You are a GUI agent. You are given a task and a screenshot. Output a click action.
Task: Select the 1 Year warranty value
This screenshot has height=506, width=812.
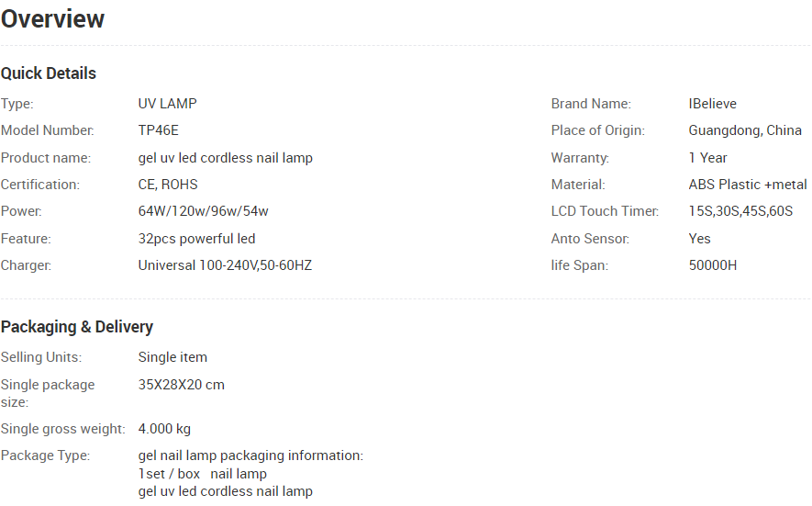pyautogui.click(x=708, y=158)
